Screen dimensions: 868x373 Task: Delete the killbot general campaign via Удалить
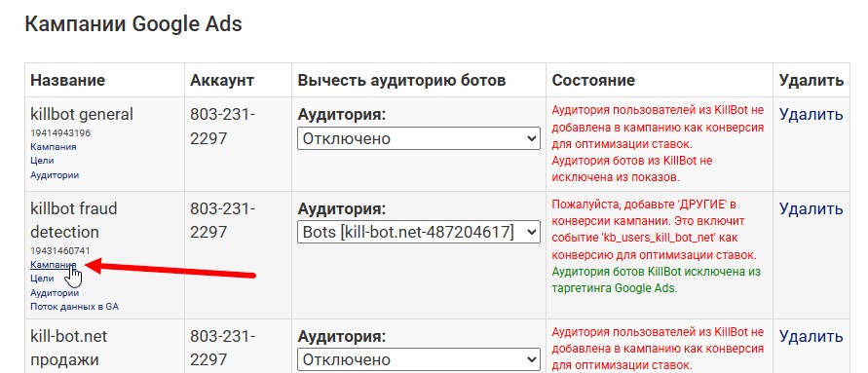click(x=811, y=115)
